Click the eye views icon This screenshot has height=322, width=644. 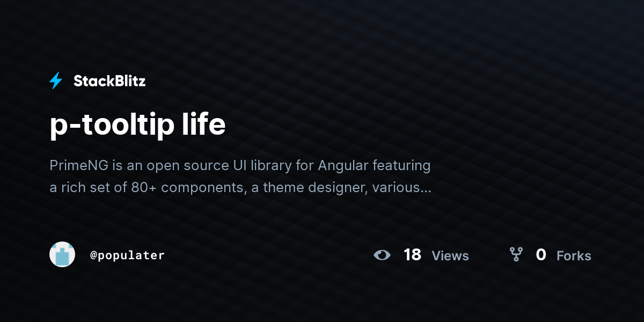point(382,255)
